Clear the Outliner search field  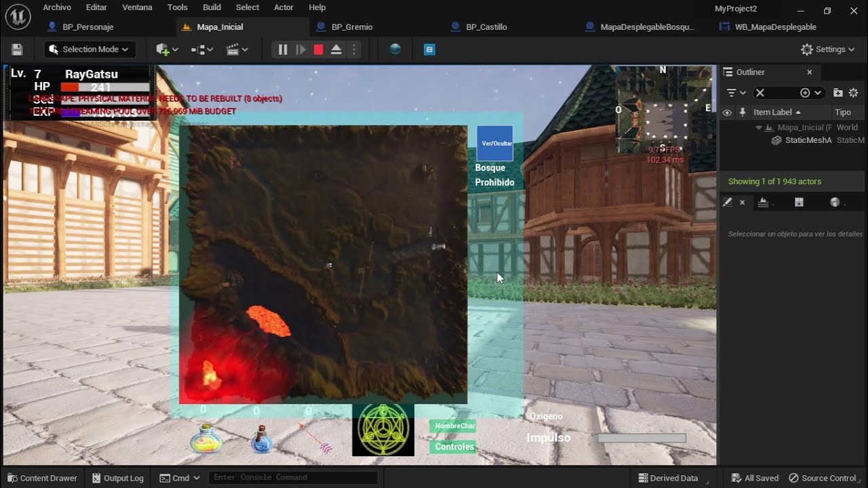760,93
